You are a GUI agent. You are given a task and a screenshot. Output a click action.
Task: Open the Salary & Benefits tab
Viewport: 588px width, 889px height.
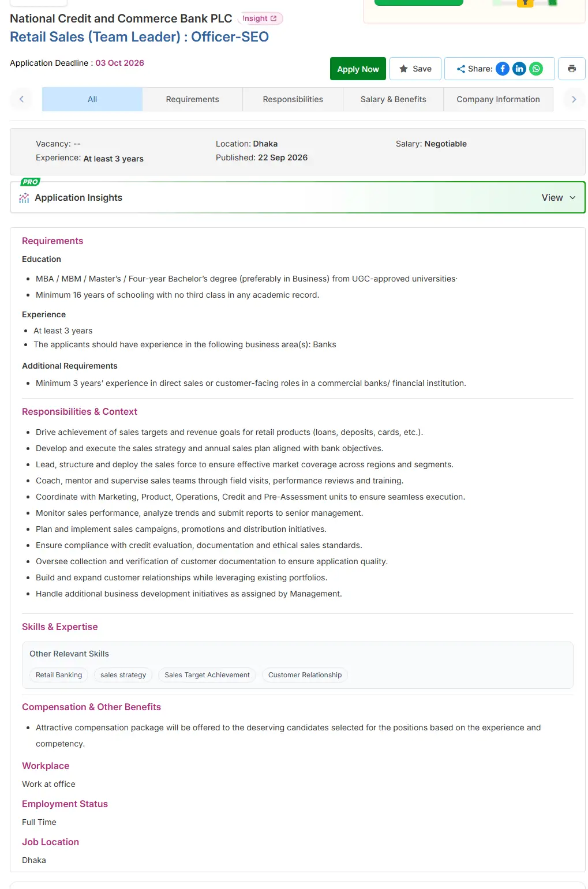394,99
